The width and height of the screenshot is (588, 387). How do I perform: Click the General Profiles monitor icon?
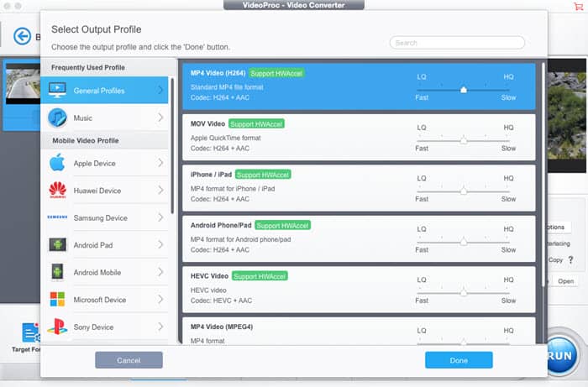pos(57,90)
